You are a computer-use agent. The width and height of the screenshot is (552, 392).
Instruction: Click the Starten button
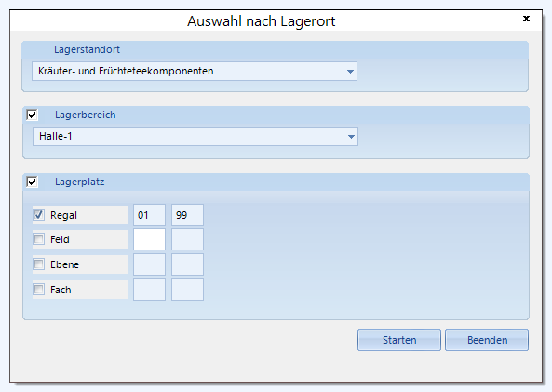pyautogui.click(x=399, y=340)
